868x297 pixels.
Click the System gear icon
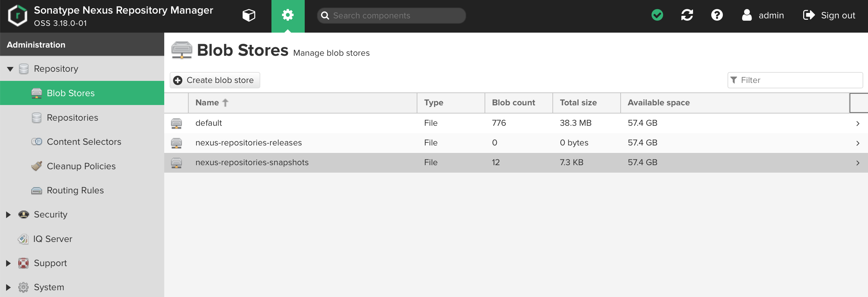[23, 287]
